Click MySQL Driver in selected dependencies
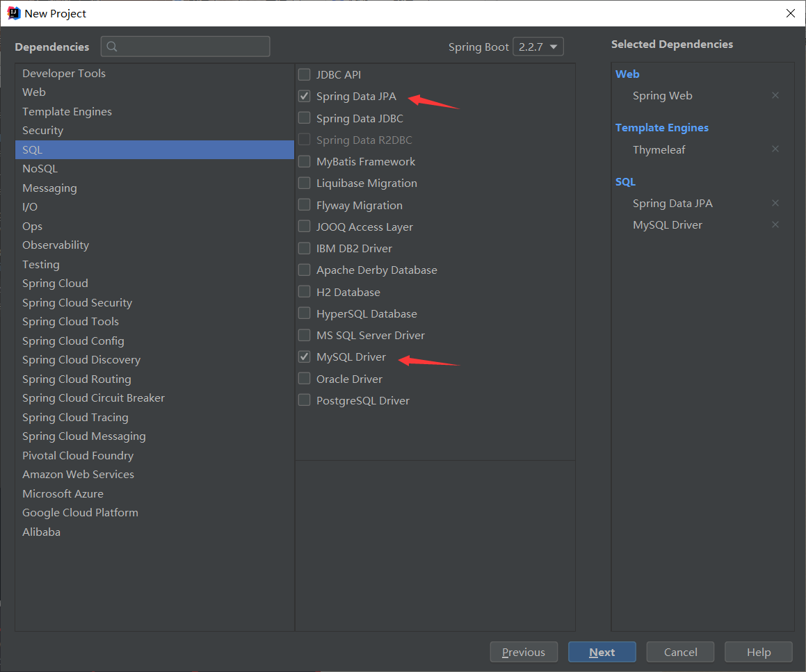 point(667,225)
